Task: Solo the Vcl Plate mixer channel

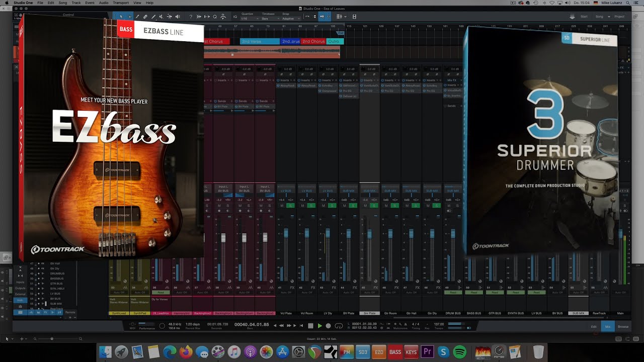Action: point(290,206)
